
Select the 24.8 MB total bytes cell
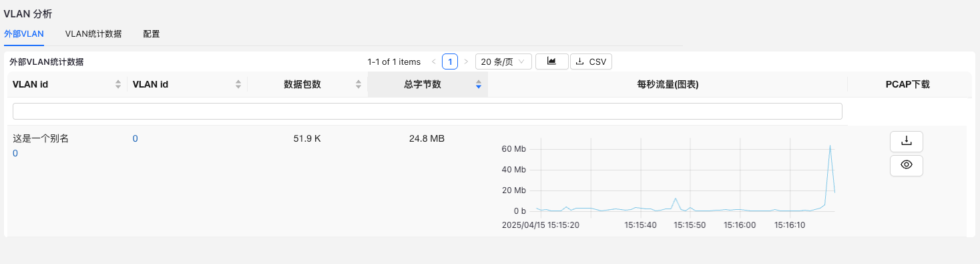coord(427,138)
